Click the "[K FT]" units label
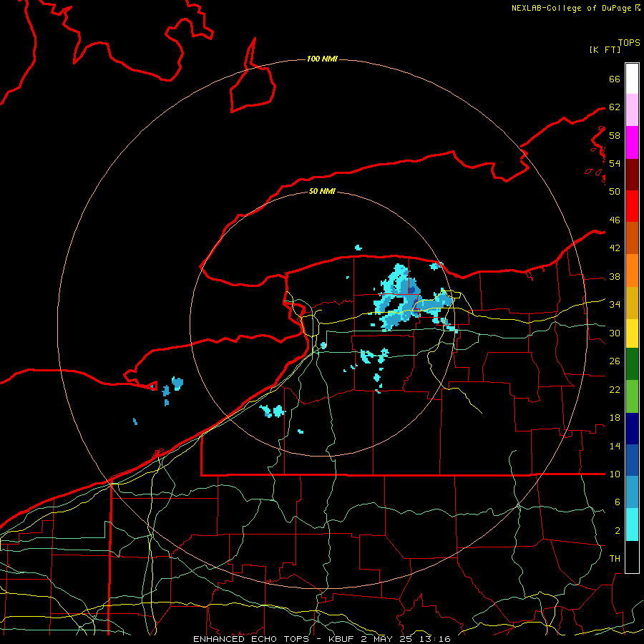The image size is (644, 644). pos(605,50)
